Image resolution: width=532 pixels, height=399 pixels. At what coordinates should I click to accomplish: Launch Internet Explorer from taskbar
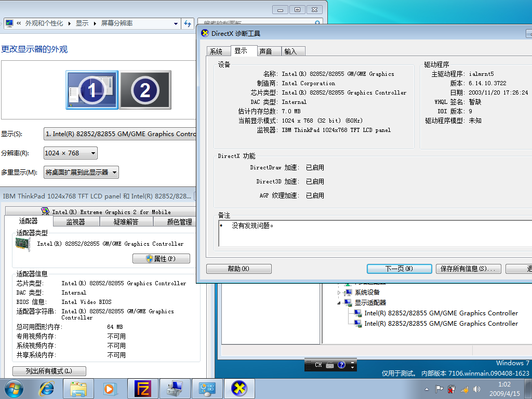46,389
